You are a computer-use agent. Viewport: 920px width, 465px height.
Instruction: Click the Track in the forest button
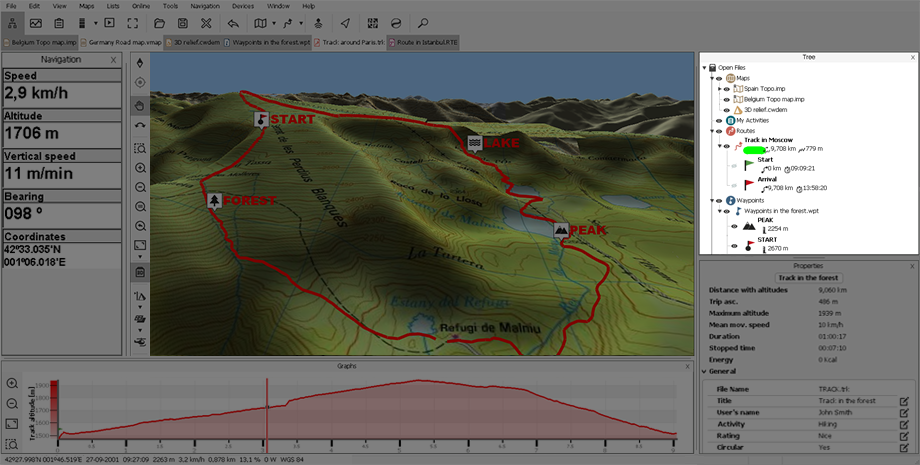[x=808, y=277]
